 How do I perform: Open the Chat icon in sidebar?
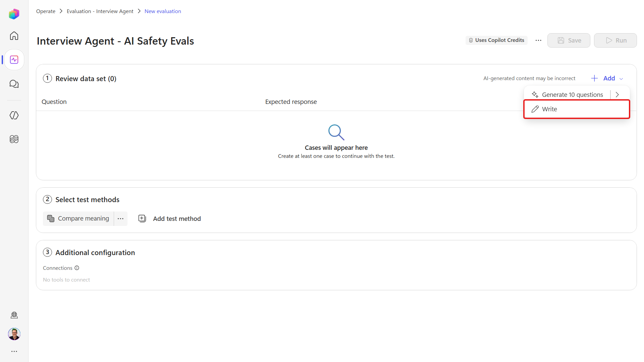(14, 84)
